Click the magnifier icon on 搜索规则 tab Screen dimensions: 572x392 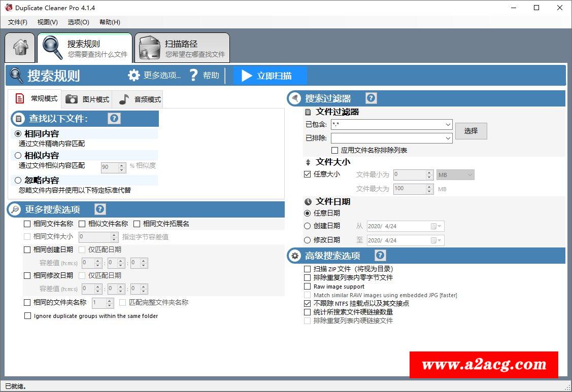53,48
